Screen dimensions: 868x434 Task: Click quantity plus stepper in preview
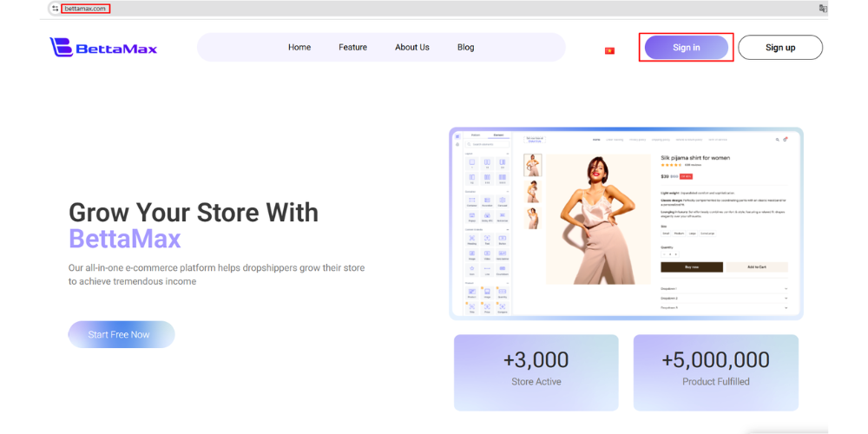point(676,254)
